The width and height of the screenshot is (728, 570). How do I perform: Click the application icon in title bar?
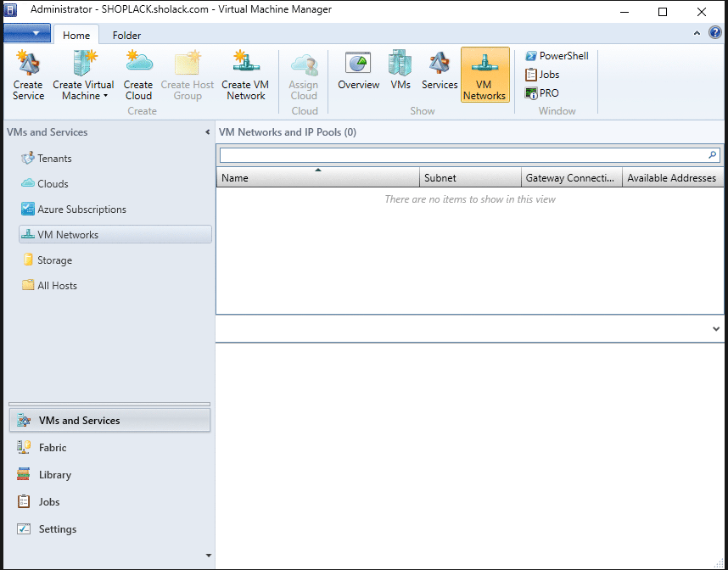(x=11, y=9)
